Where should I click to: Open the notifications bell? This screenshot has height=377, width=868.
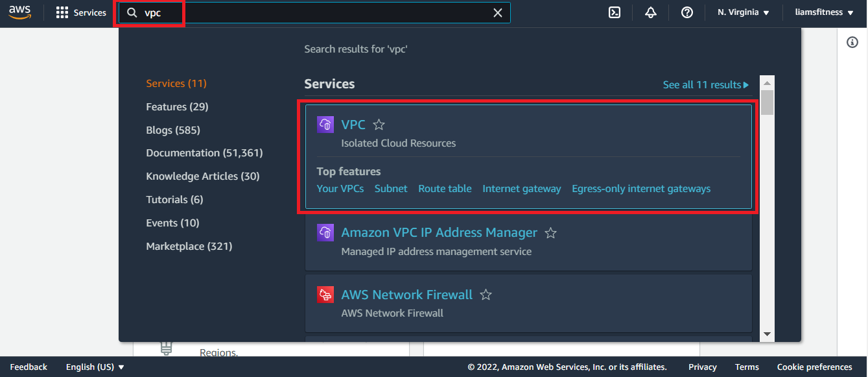click(x=651, y=13)
